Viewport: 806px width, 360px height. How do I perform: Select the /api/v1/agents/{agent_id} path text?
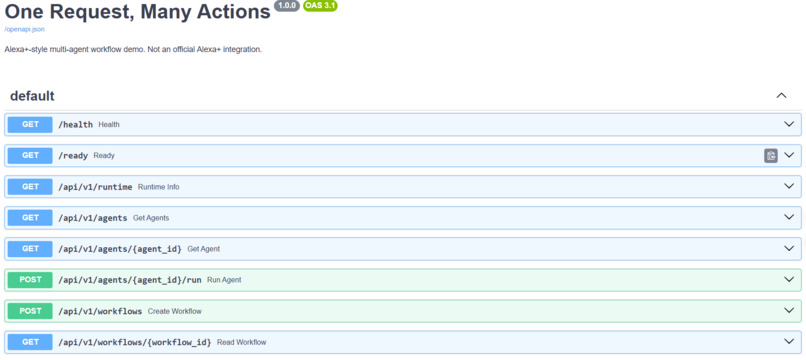[120, 249]
